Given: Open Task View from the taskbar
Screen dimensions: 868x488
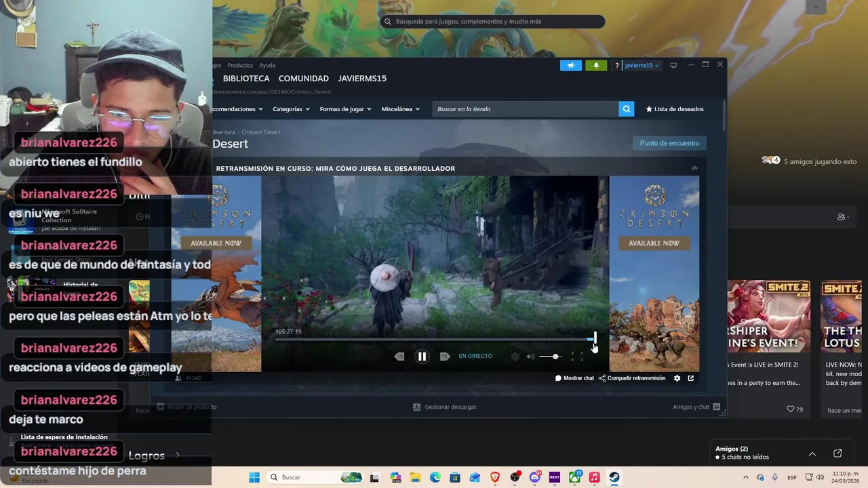Looking at the screenshot, I should point(374,477).
